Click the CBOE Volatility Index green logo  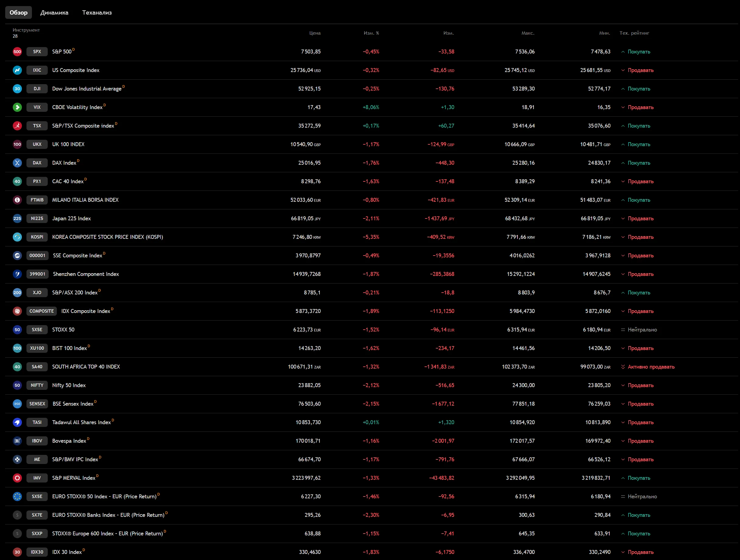tap(17, 107)
